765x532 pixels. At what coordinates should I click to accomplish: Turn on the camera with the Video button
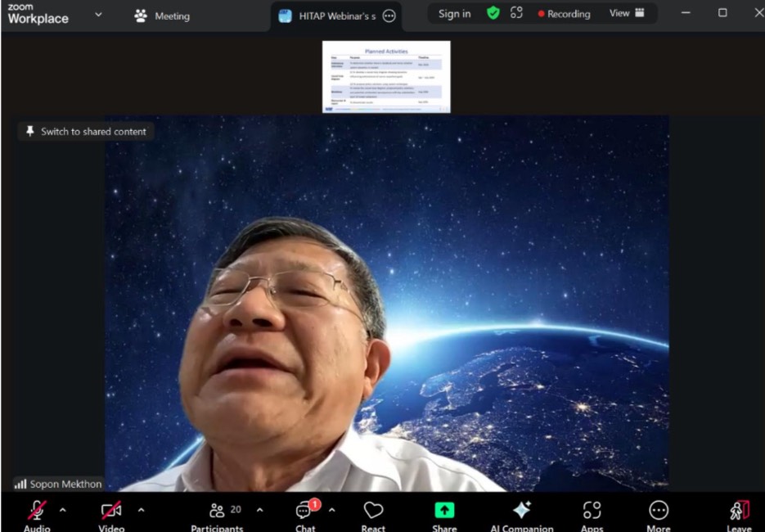pyautogui.click(x=111, y=512)
